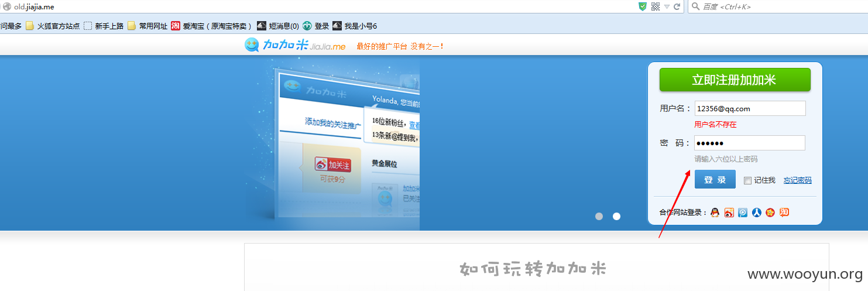Image resolution: width=868 pixels, height=291 pixels.
Task: Open the 短消息(0) bookmark
Action: pos(278,26)
